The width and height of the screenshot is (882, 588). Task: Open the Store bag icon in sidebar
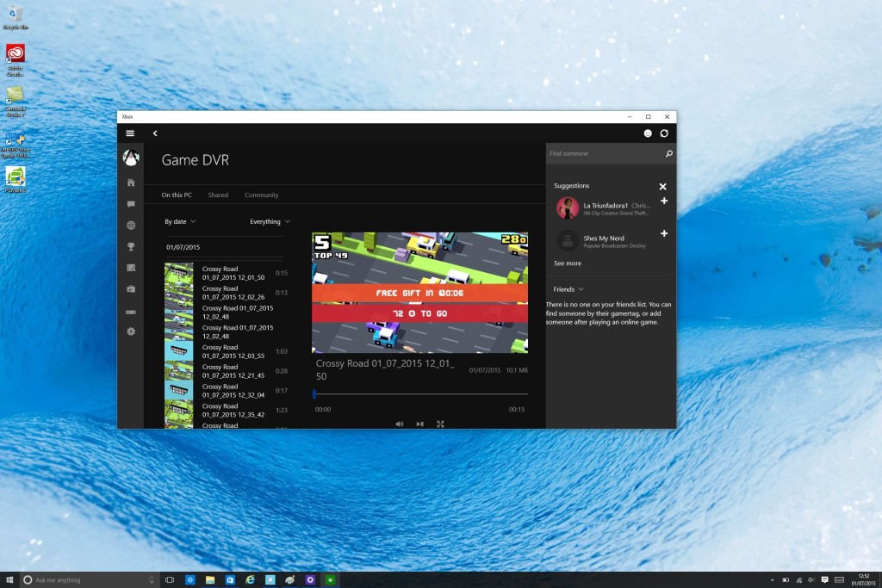pyautogui.click(x=131, y=289)
